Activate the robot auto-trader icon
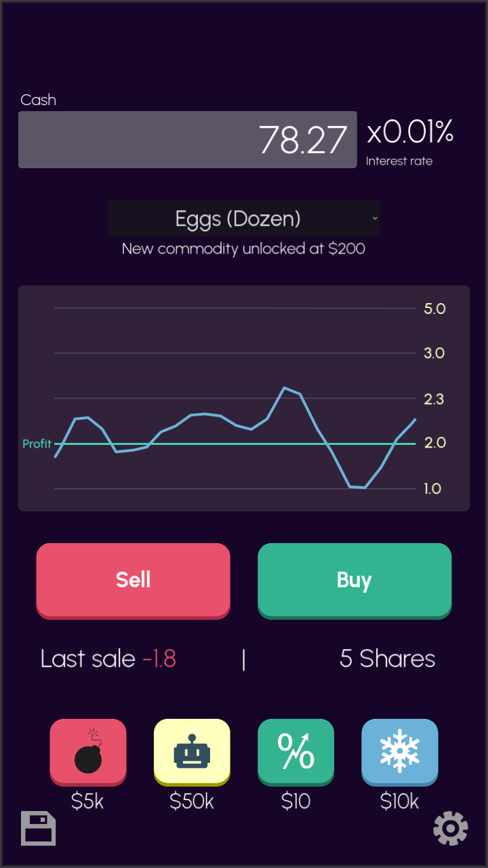This screenshot has height=868, width=488. pos(192,752)
